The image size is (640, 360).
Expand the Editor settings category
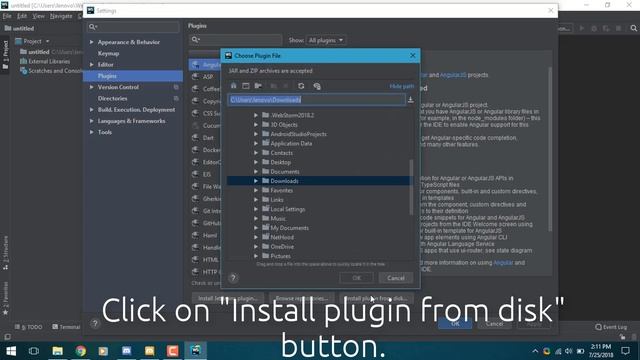point(91,64)
